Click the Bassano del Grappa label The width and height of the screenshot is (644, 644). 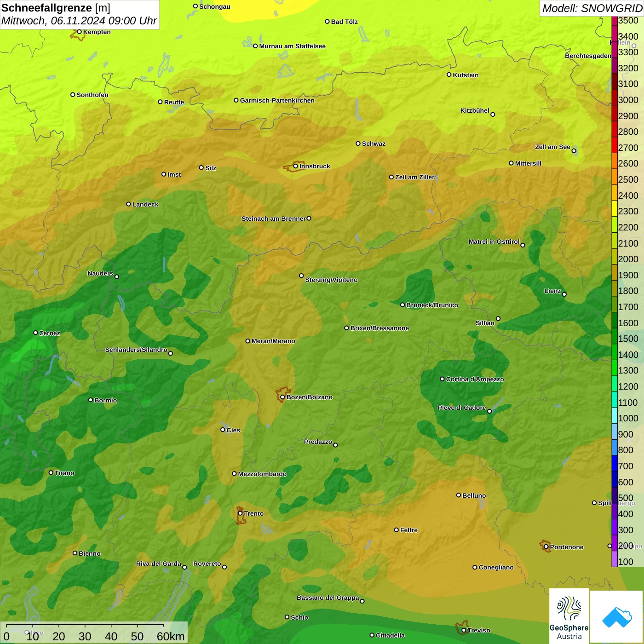[x=328, y=598]
